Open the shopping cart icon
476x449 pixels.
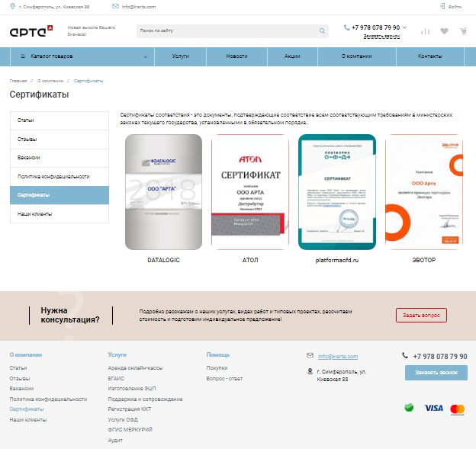[x=463, y=31]
